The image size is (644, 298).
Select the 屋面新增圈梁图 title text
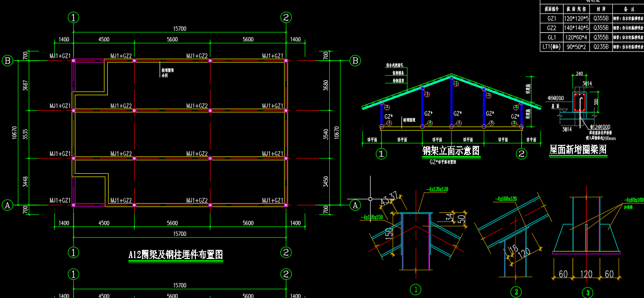(x=578, y=150)
